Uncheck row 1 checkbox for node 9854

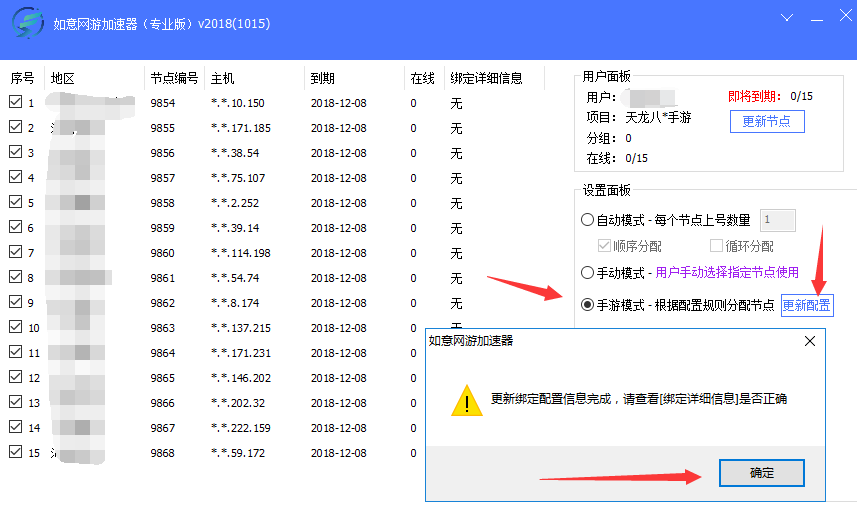[x=16, y=102]
